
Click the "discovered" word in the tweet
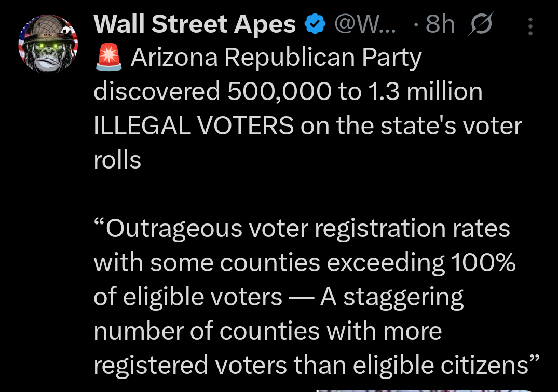(x=157, y=92)
